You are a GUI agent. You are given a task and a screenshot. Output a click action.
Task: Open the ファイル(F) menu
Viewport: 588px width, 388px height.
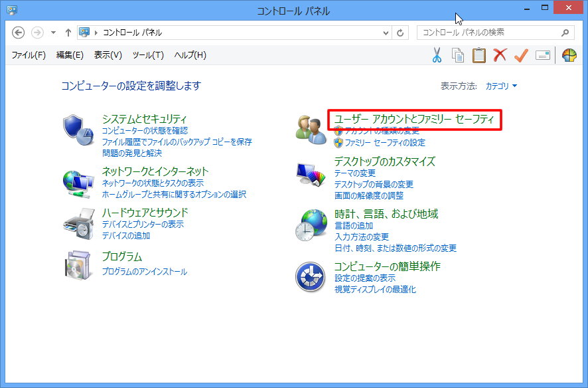point(29,55)
